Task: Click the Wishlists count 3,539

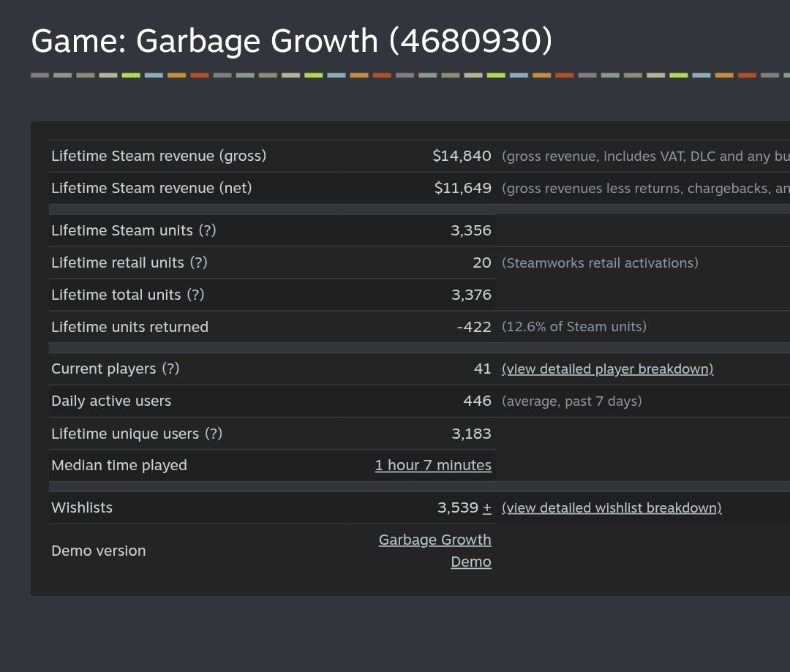Action: point(457,507)
